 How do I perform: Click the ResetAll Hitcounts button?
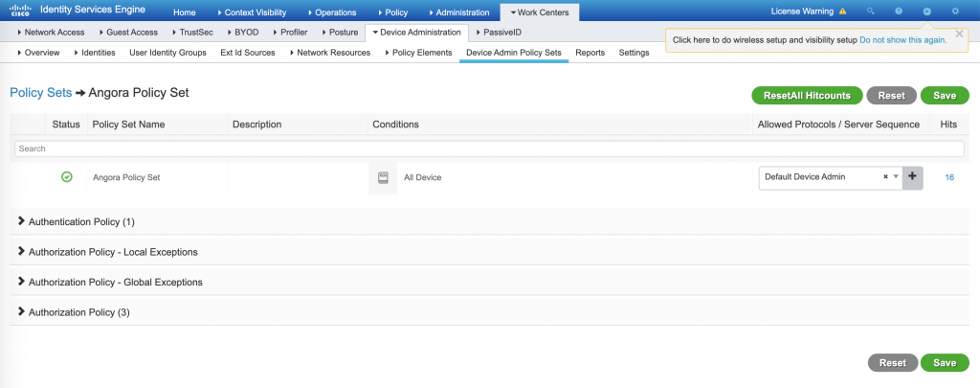807,96
